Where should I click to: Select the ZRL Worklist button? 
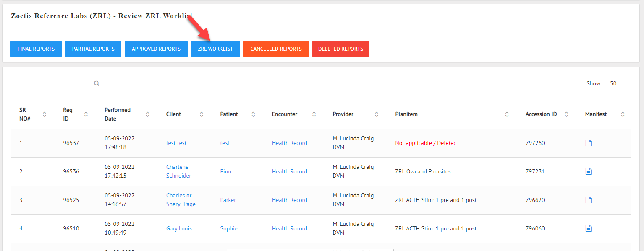(215, 49)
